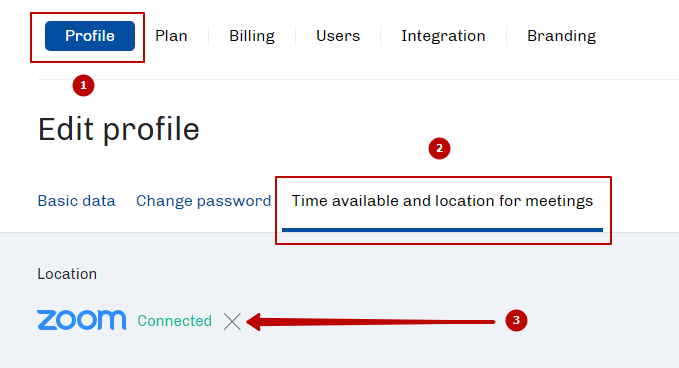Open the Users tab
This screenshot has width=679, height=368.
tap(338, 36)
